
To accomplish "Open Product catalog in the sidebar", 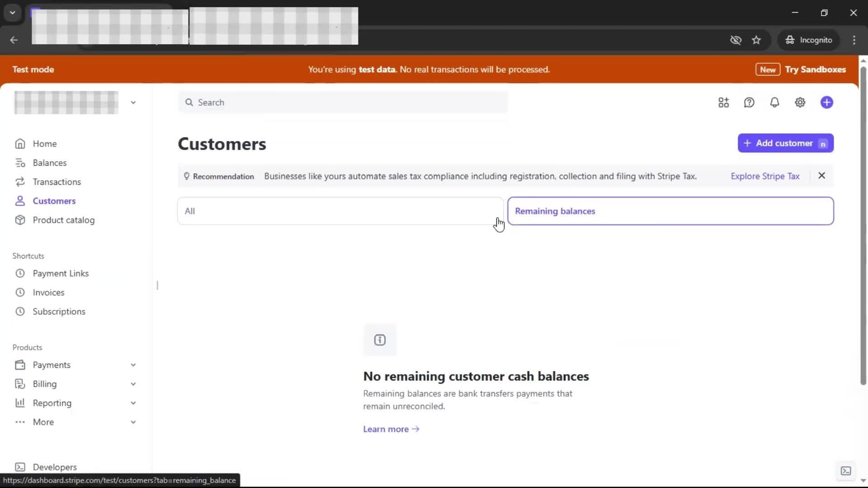I will click(x=63, y=220).
